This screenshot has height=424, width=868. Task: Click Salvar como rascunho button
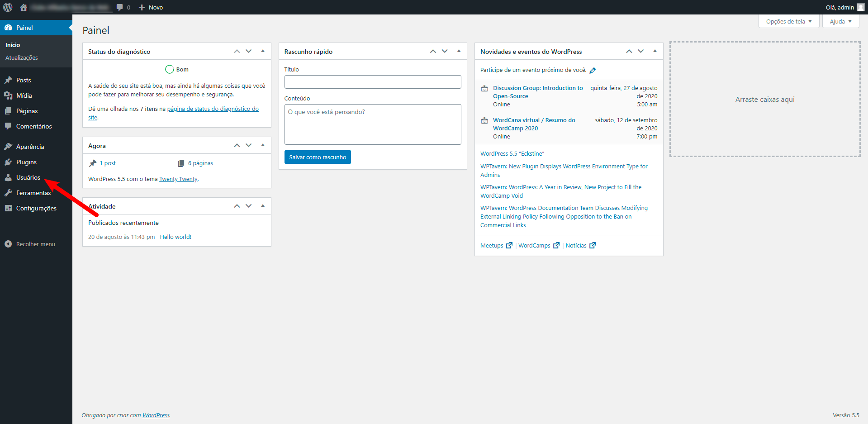click(x=318, y=157)
